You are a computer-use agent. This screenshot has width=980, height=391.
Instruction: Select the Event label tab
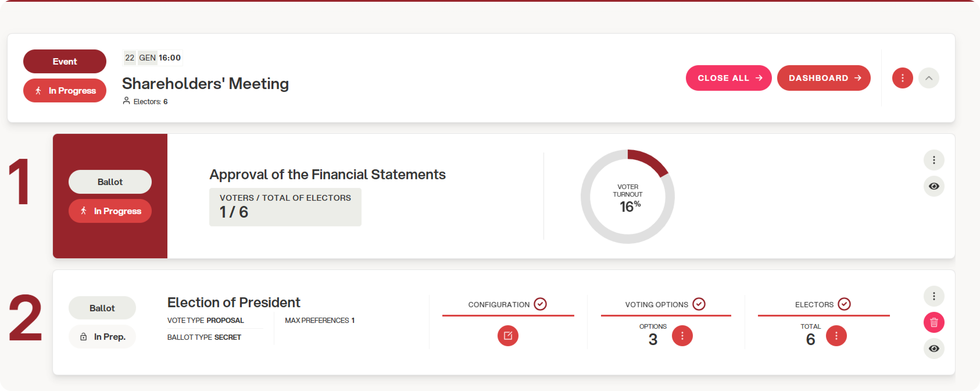[65, 61]
